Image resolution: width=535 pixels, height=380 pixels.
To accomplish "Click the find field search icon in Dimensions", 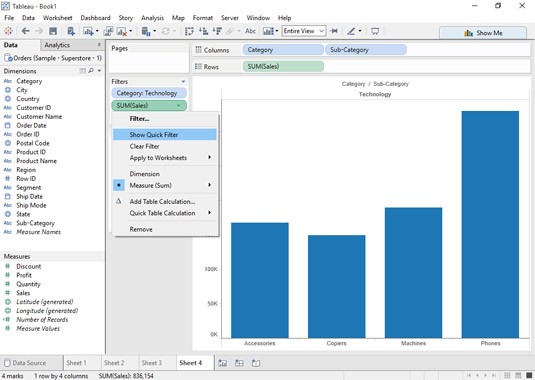I will click(91, 71).
